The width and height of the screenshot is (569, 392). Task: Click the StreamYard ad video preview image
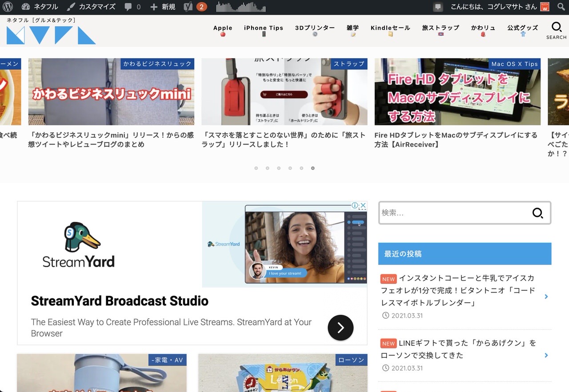coord(284,244)
